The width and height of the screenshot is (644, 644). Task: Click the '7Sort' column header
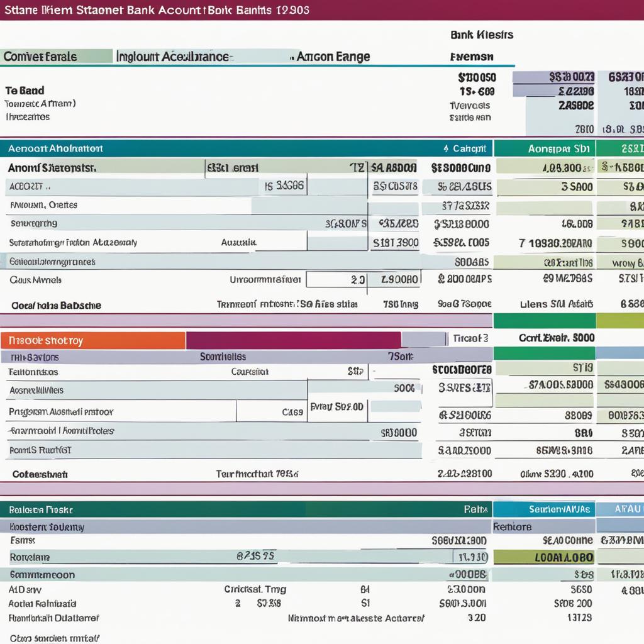tap(401, 356)
